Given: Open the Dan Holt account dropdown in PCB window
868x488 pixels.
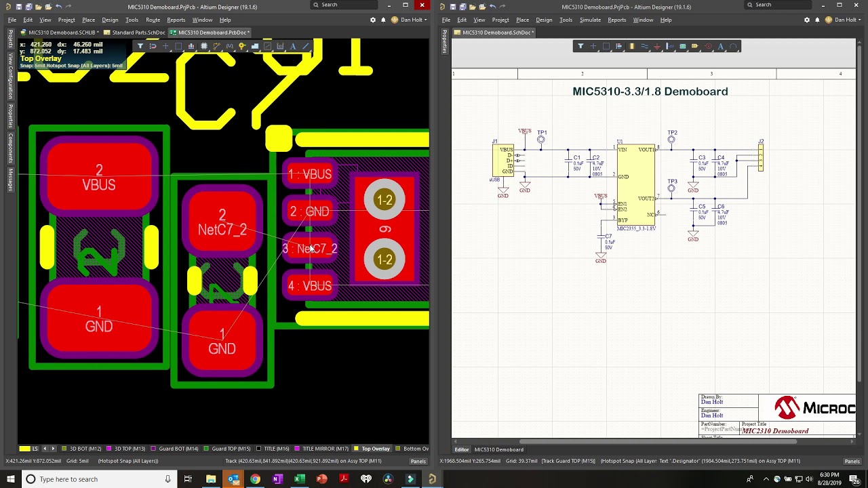Looking at the screenshot, I should (x=409, y=20).
